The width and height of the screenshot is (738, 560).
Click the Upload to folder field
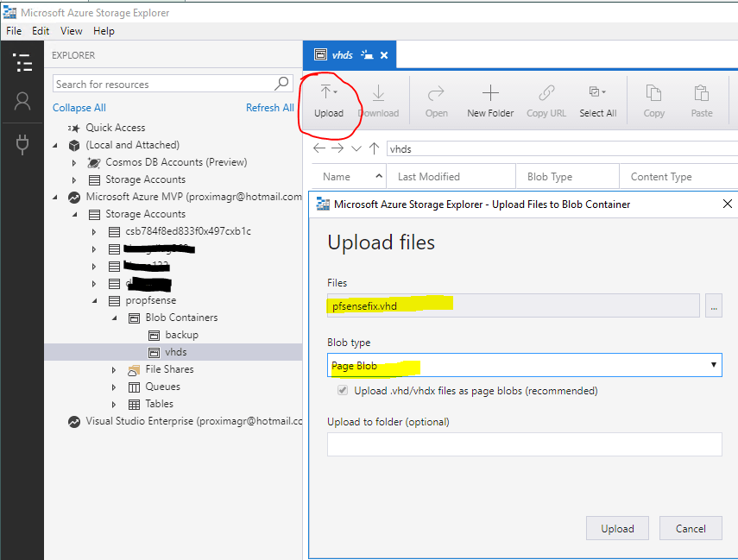point(524,444)
